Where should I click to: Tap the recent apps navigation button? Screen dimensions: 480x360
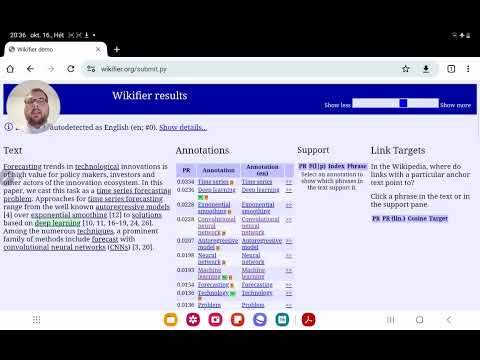[390, 320]
